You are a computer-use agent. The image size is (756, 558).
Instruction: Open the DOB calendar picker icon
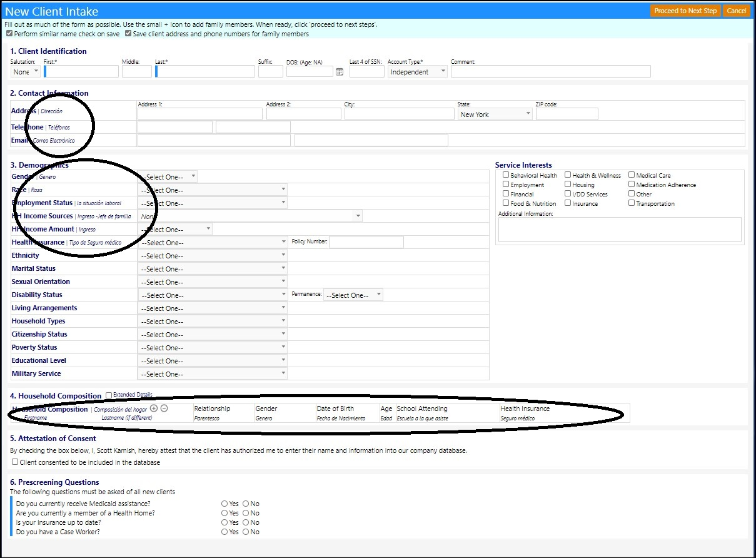click(x=340, y=72)
